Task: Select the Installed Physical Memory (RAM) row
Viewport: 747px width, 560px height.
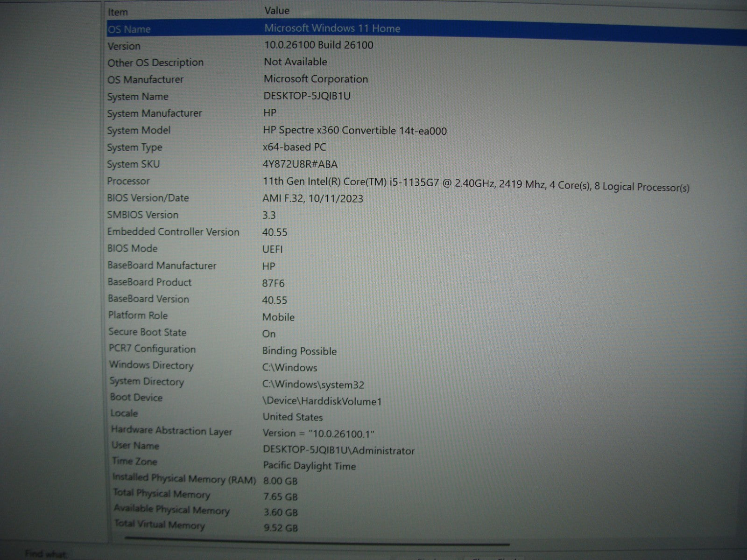Action: point(184,479)
